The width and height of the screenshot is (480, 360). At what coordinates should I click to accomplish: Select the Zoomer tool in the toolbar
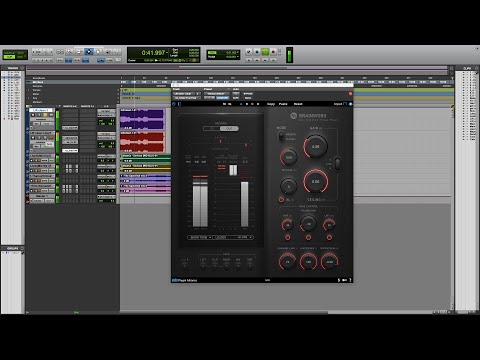tap(69, 52)
